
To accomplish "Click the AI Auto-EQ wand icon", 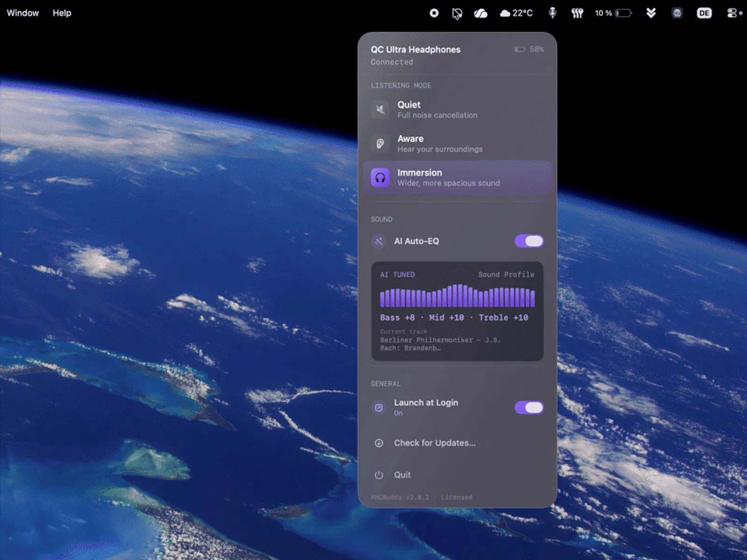I will pyautogui.click(x=379, y=241).
